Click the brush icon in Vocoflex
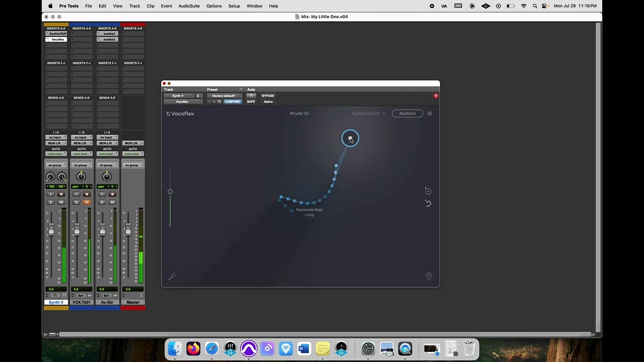Image resolution: width=644 pixels, height=362 pixels. tap(172, 276)
